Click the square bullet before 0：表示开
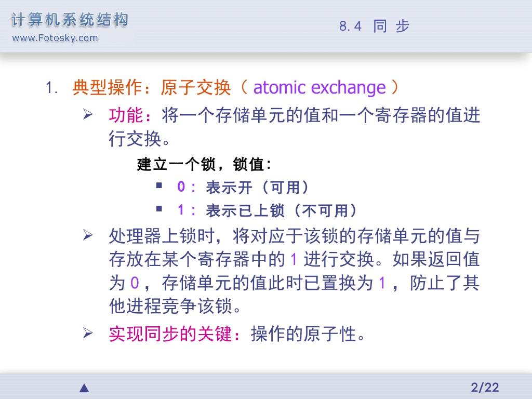532x399 pixels. pyautogui.click(x=159, y=185)
